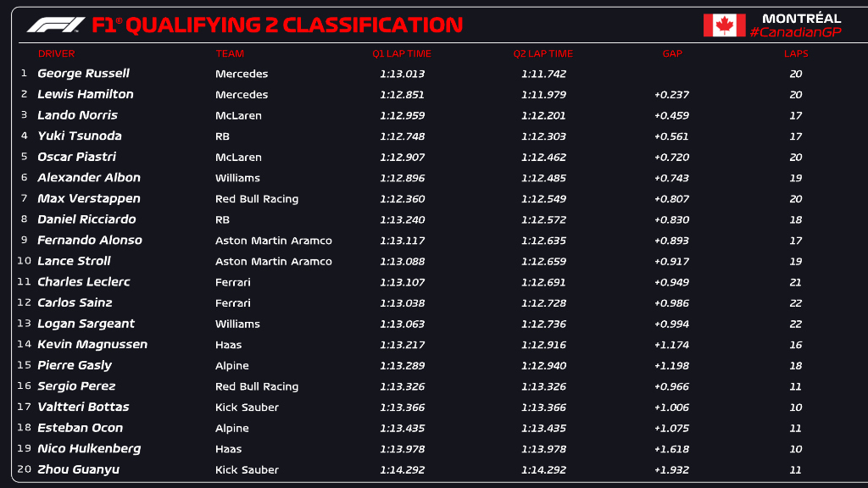Image resolution: width=868 pixels, height=488 pixels.
Task: Click Fernando Alonso's Aston Martin Aramco team
Action: (x=274, y=241)
